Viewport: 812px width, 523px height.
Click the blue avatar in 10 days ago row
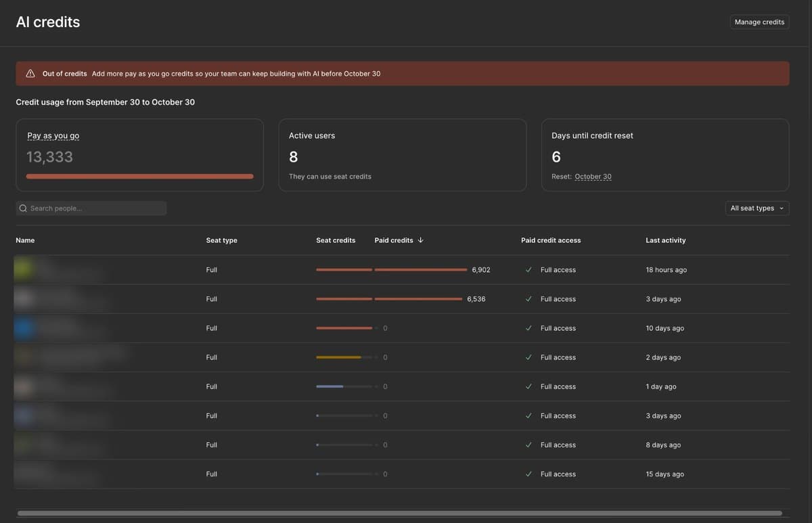click(24, 328)
